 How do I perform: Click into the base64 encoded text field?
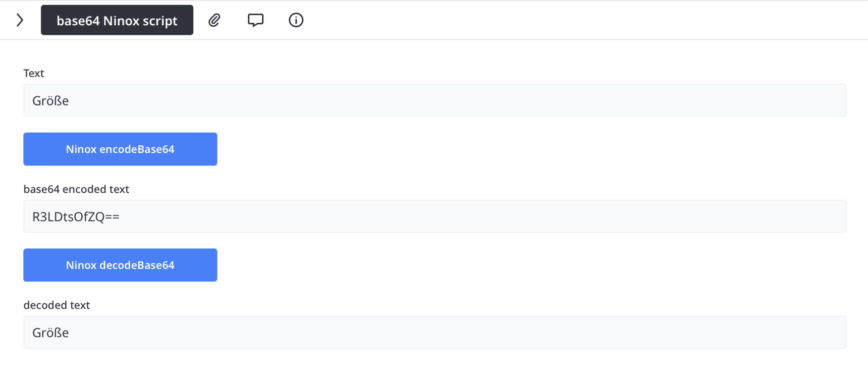click(434, 216)
